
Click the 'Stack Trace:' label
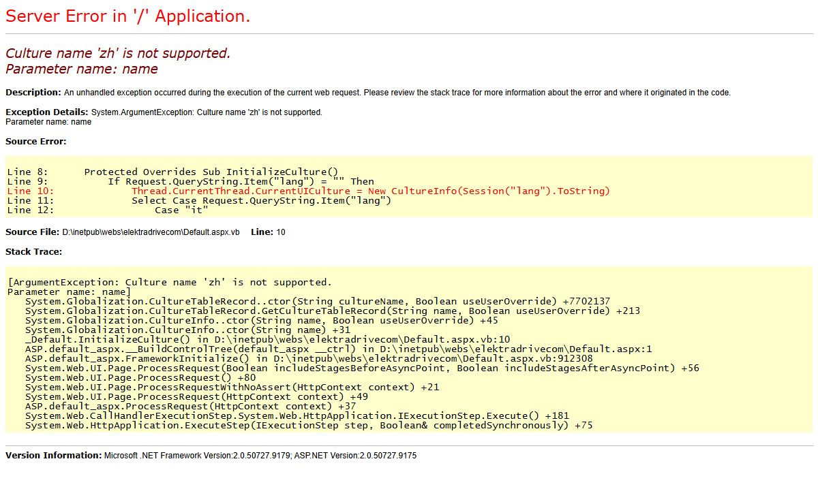click(34, 251)
